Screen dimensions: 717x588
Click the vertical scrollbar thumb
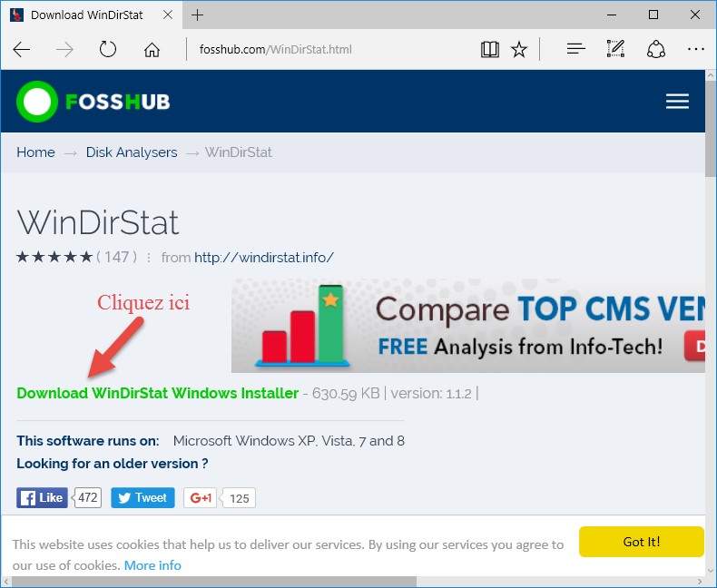pyautogui.click(x=710, y=130)
